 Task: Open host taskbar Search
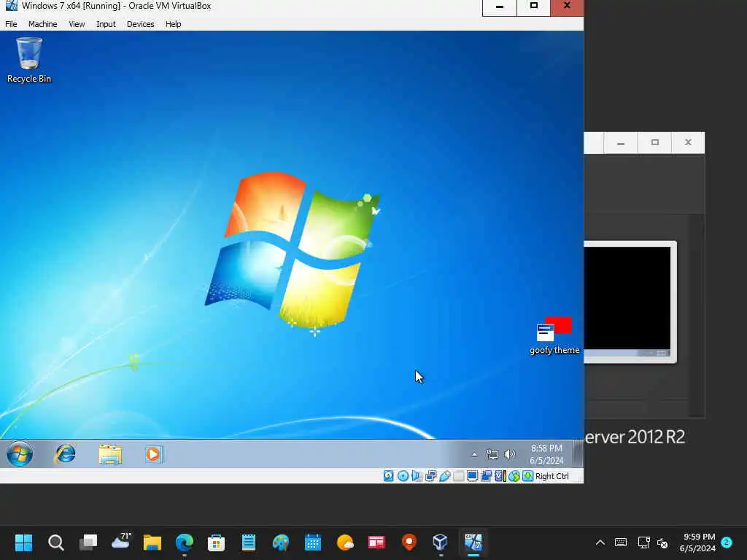[x=55, y=542]
